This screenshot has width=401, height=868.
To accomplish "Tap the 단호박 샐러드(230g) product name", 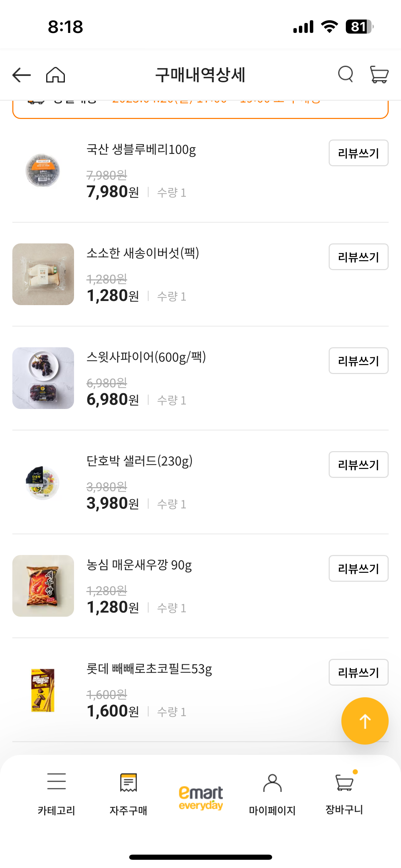I will (139, 461).
